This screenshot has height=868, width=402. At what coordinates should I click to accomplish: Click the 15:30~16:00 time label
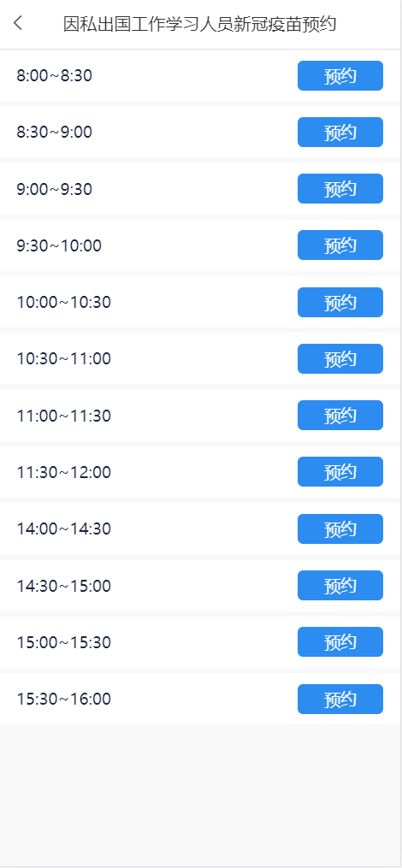pos(63,699)
